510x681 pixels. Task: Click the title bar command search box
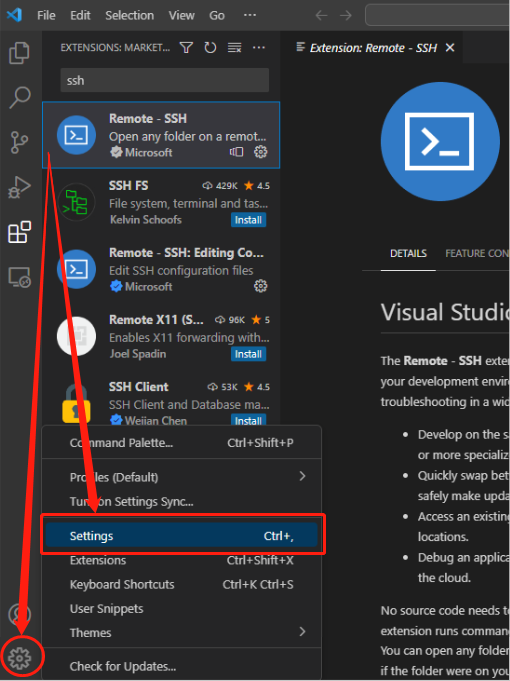point(437,15)
